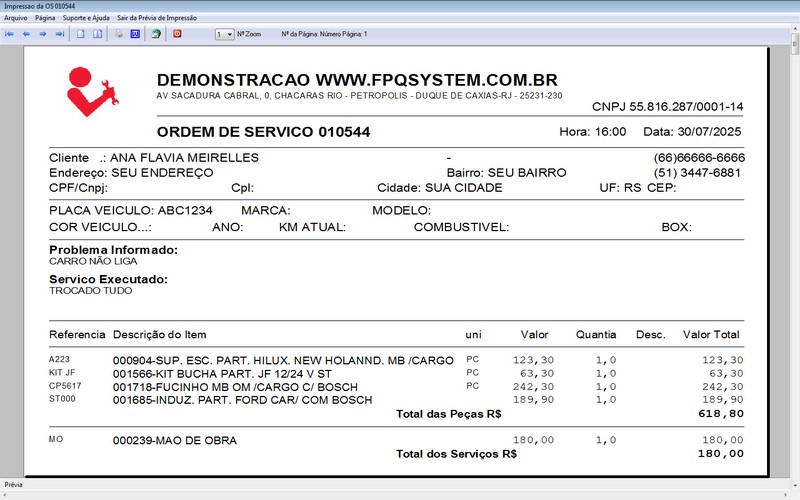Click Nº da Página: Número Página: 1 label
This screenshot has height=500, width=800.
tap(324, 34)
